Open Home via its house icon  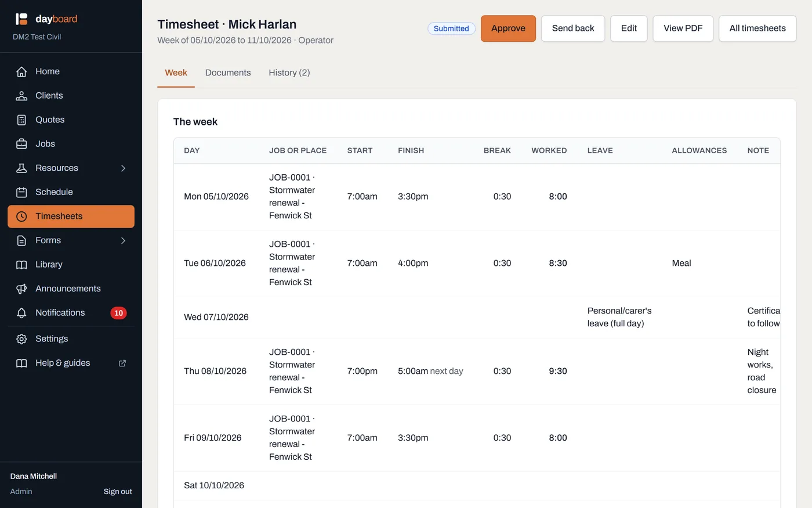[21, 71]
